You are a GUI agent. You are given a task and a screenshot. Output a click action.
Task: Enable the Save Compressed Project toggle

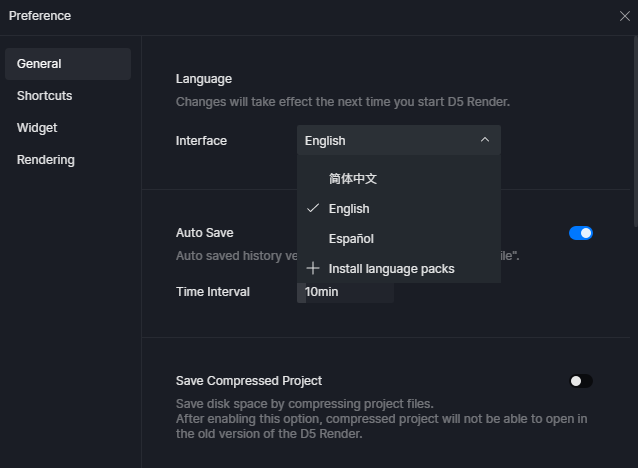coord(581,381)
